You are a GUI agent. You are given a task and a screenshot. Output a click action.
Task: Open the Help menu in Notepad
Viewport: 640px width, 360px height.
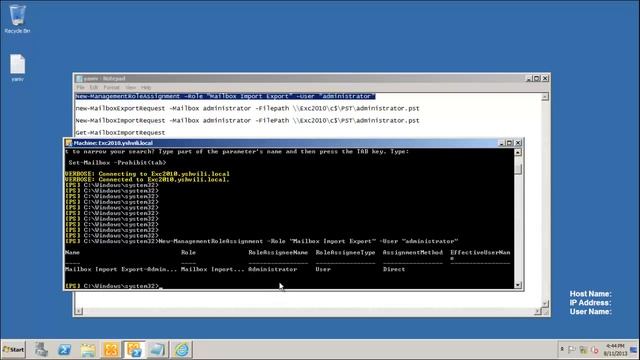[x=146, y=87]
